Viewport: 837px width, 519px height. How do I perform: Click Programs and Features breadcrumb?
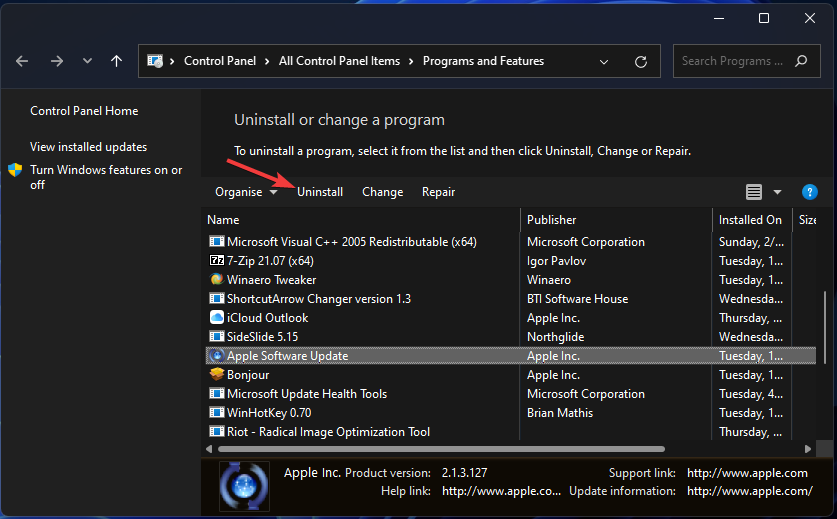click(x=483, y=61)
